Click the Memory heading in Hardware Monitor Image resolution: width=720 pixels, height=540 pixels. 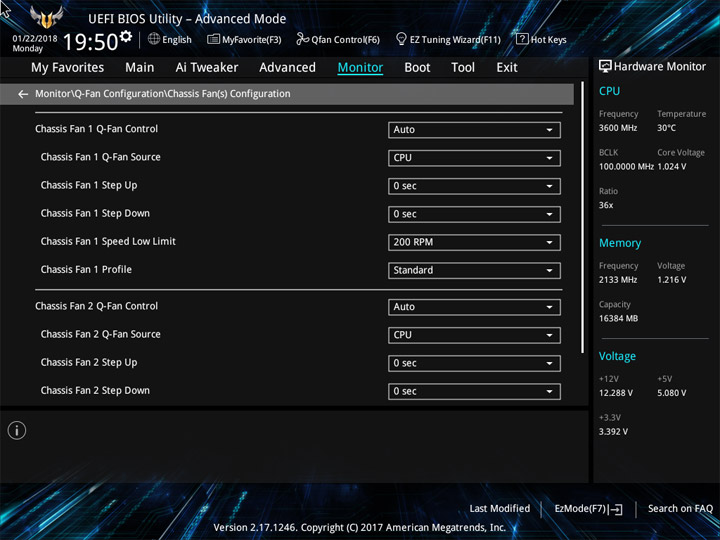coord(620,243)
